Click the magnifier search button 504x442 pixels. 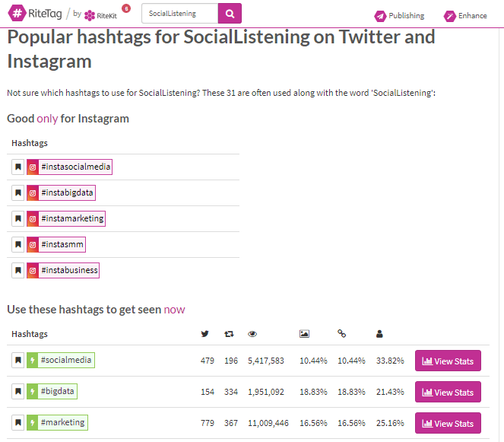(230, 13)
